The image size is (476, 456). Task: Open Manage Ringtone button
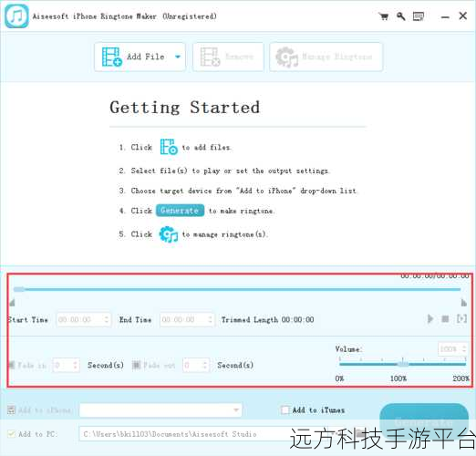coord(326,57)
